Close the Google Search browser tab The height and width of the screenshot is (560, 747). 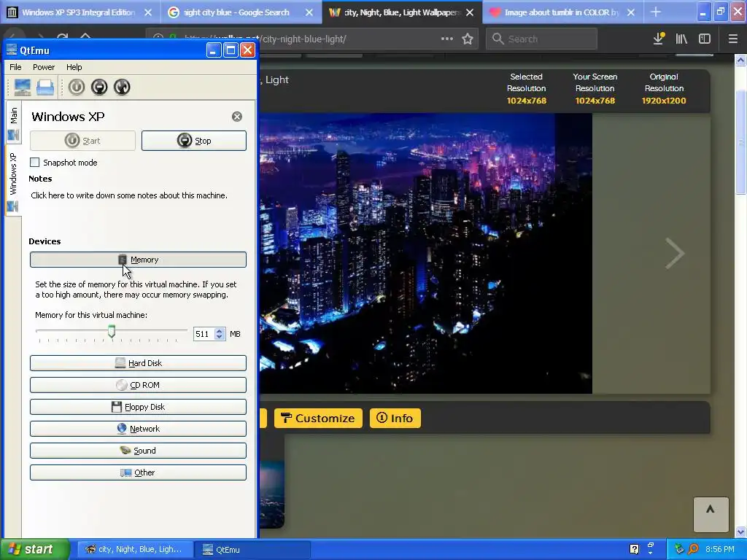(x=309, y=12)
